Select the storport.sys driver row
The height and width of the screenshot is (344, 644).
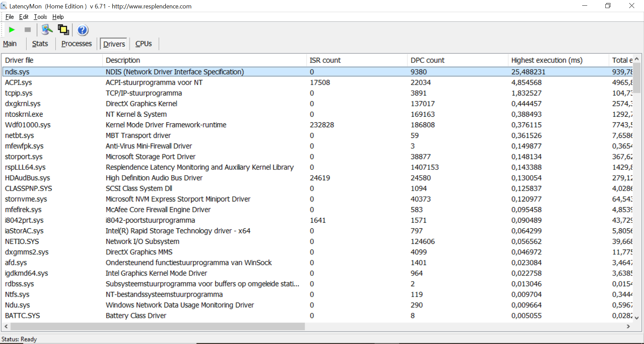click(x=318, y=157)
